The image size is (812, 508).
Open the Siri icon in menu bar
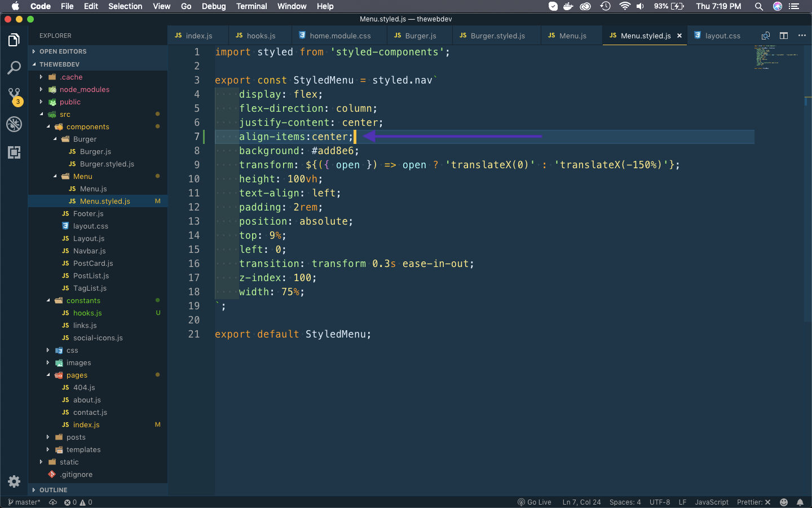pyautogui.click(x=778, y=6)
